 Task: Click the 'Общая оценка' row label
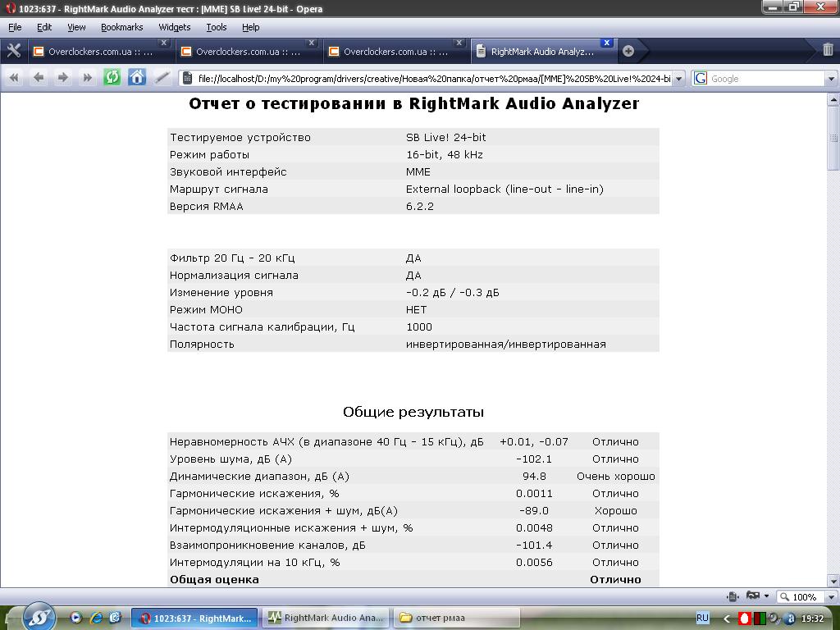(x=214, y=580)
